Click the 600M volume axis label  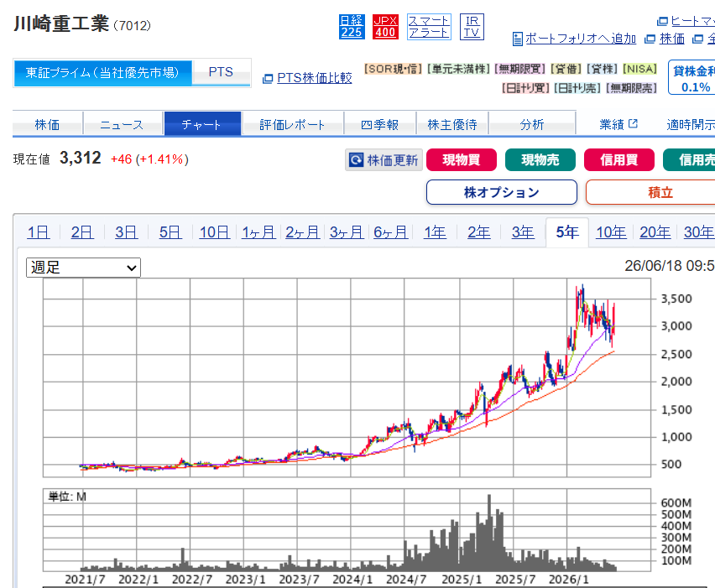tap(676, 502)
